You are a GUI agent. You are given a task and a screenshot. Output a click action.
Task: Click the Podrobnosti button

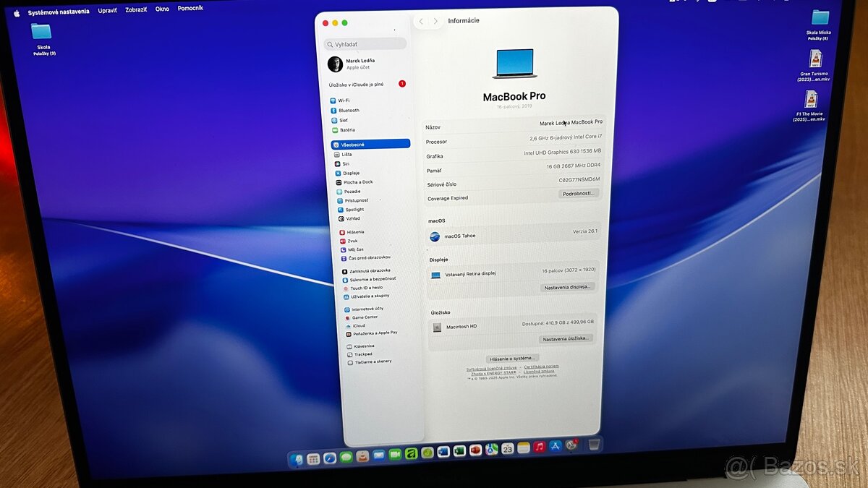(x=579, y=193)
